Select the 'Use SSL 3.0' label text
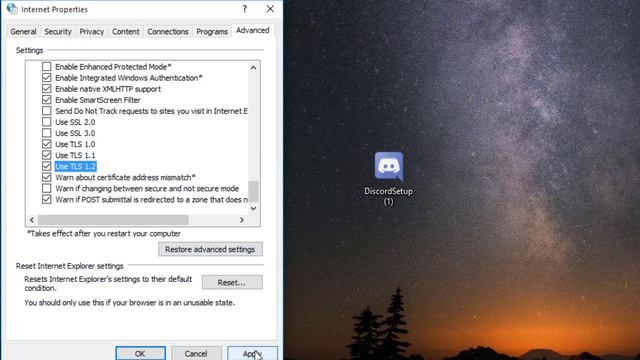The image size is (640, 360). [75, 133]
